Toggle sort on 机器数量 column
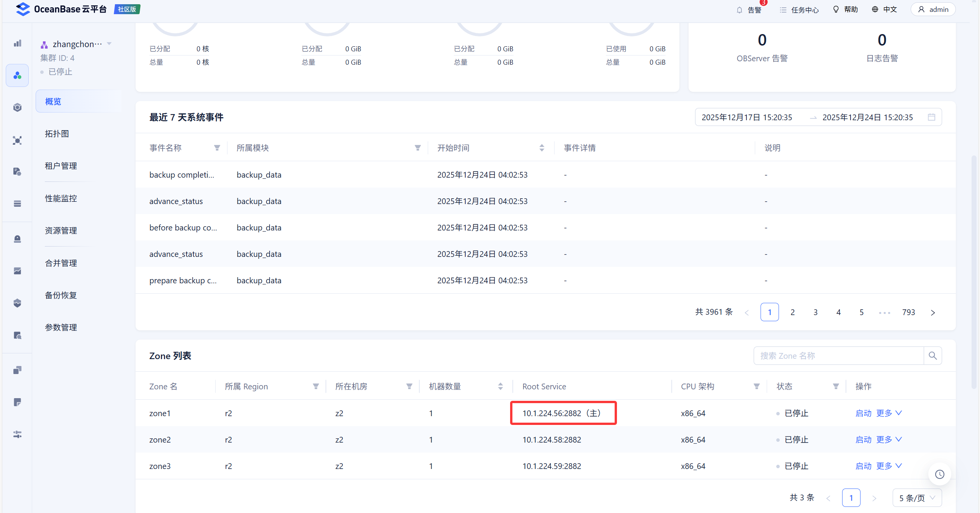 pyautogui.click(x=500, y=386)
